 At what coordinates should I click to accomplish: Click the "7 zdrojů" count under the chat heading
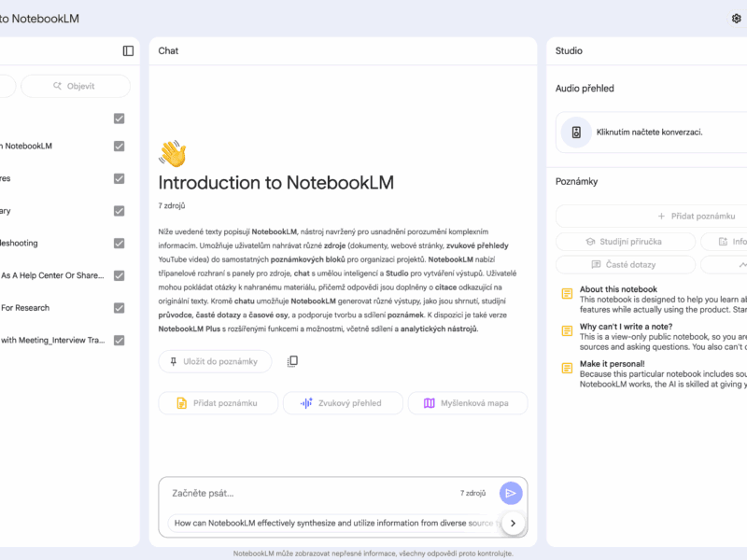coord(172,205)
